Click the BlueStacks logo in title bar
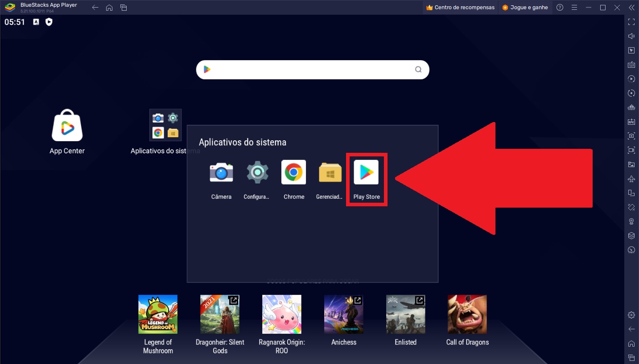Image resolution: width=639 pixels, height=364 pixels. 10,8
